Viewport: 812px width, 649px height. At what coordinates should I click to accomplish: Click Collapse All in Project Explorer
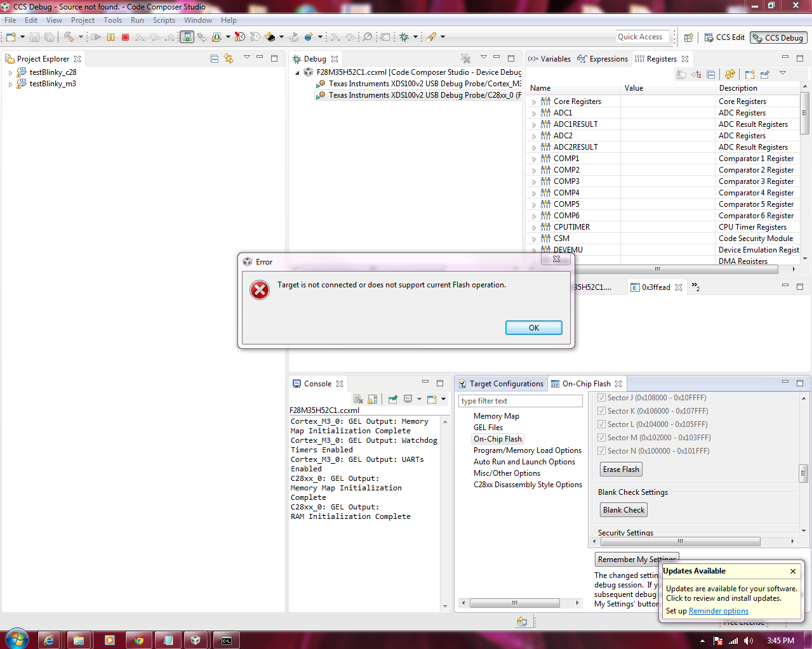pyautogui.click(x=214, y=58)
